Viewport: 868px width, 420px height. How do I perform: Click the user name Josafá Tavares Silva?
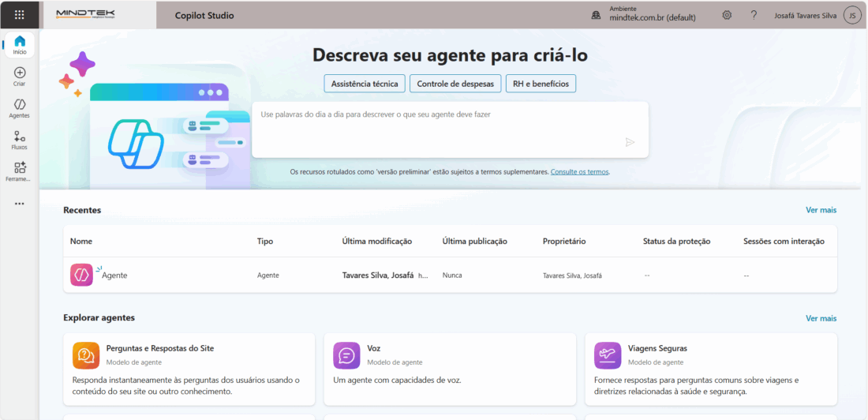pos(806,16)
